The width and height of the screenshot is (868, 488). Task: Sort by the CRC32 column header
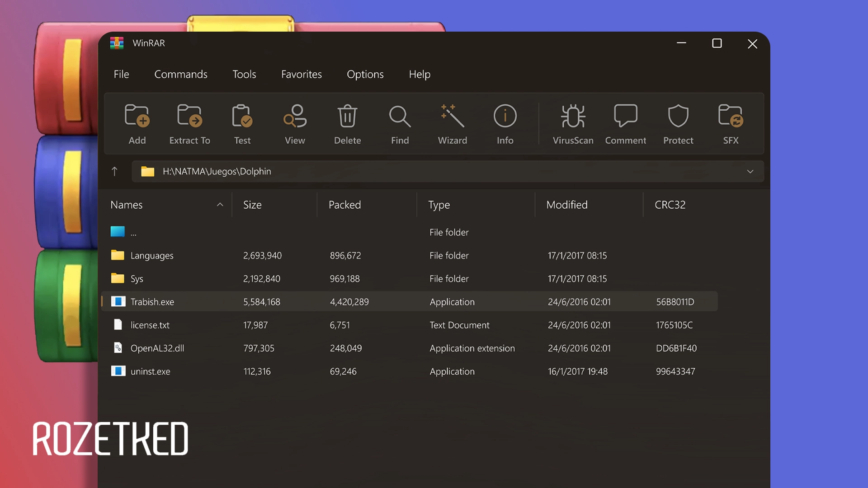(x=670, y=205)
